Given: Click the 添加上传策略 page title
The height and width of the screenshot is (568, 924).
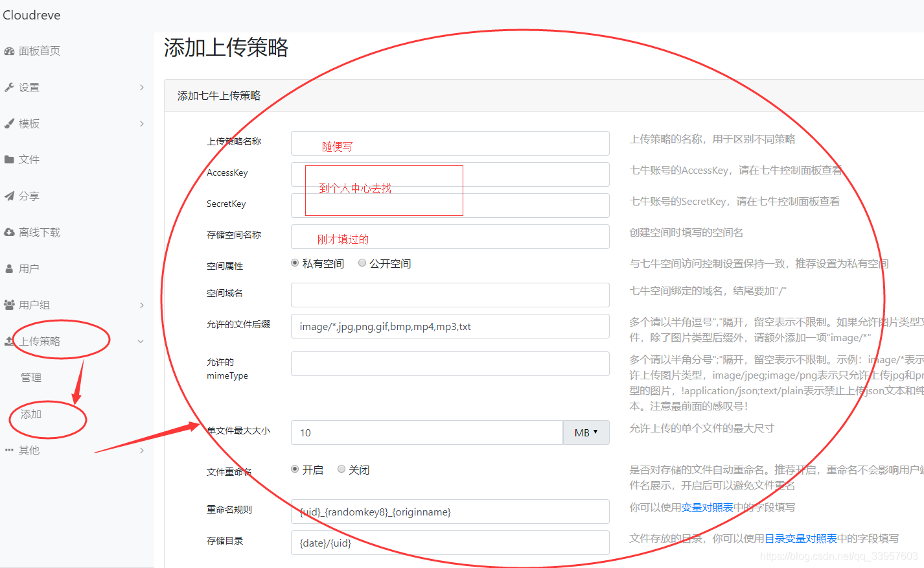Looking at the screenshot, I should point(226,47).
